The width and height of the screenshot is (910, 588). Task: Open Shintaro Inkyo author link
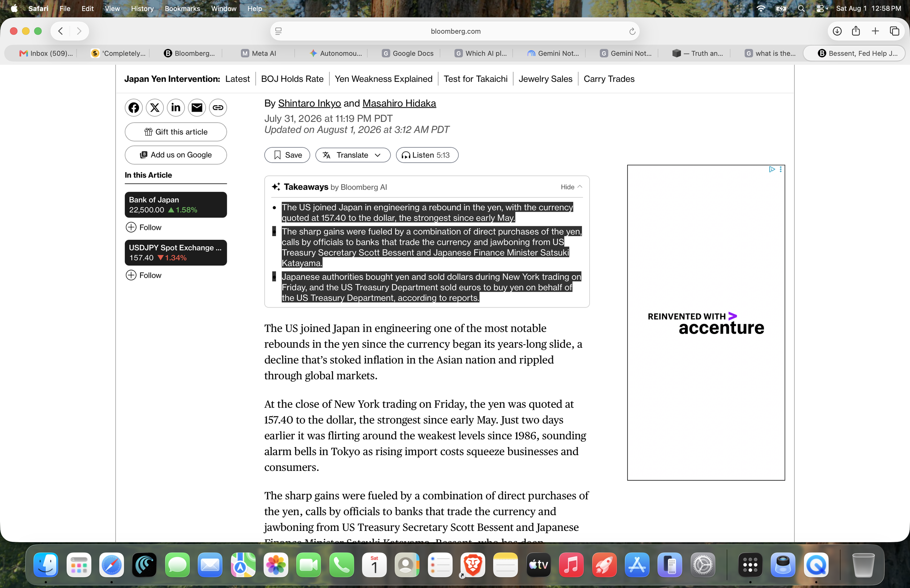click(309, 103)
